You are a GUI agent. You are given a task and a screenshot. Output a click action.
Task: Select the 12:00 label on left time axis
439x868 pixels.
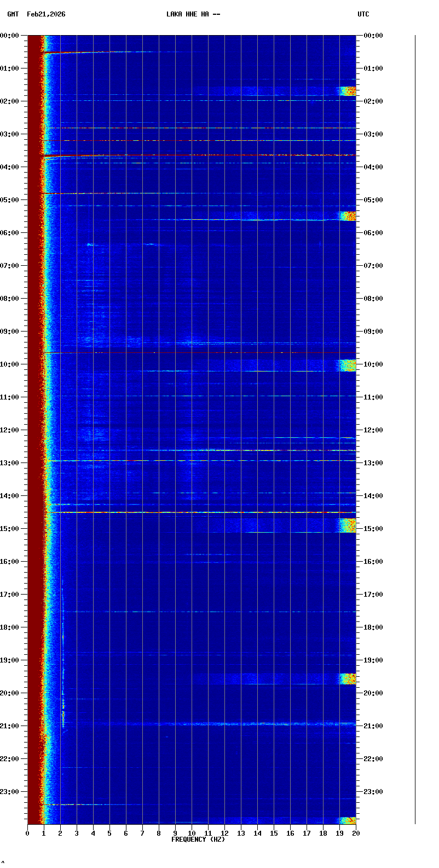pyautogui.click(x=10, y=430)
